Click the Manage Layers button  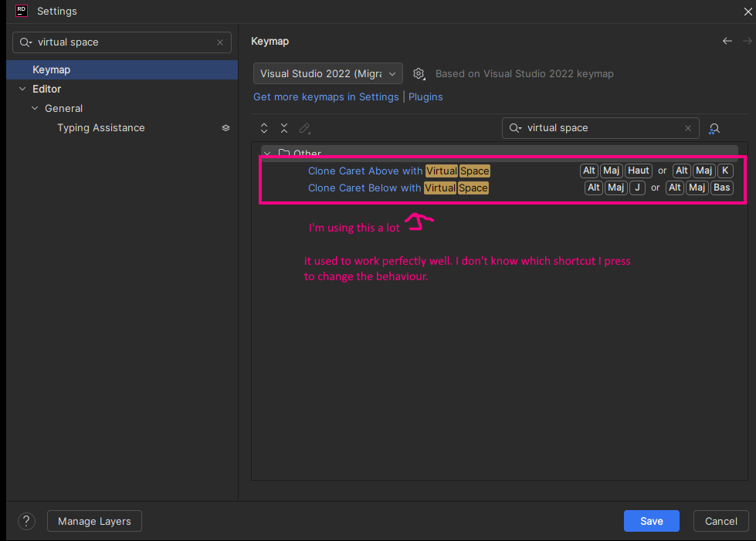tap(94, 521)
